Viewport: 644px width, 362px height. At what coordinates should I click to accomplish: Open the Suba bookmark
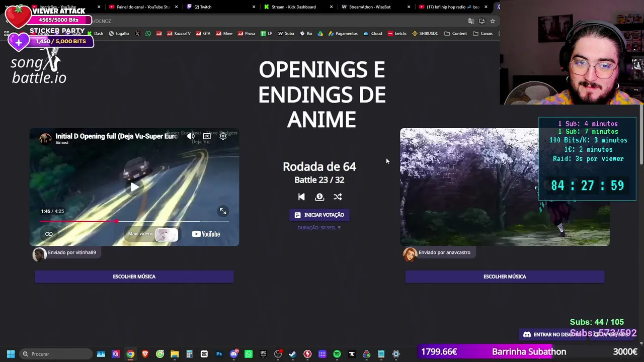pos(286,34)
